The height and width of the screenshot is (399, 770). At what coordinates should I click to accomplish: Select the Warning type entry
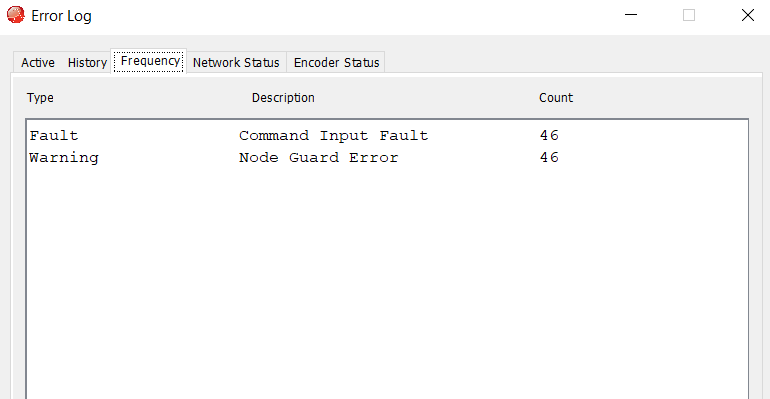pyautogui.click(x=64, y=158)
